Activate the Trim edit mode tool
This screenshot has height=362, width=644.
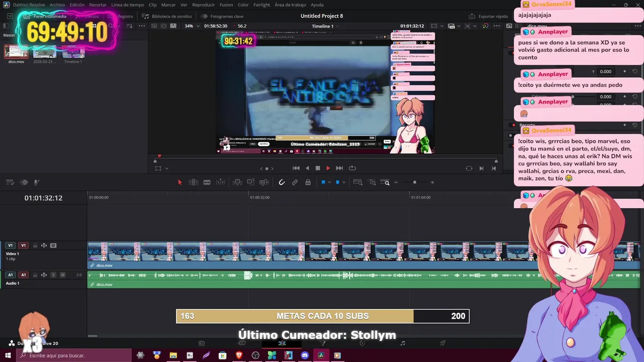tap(193, 183)
